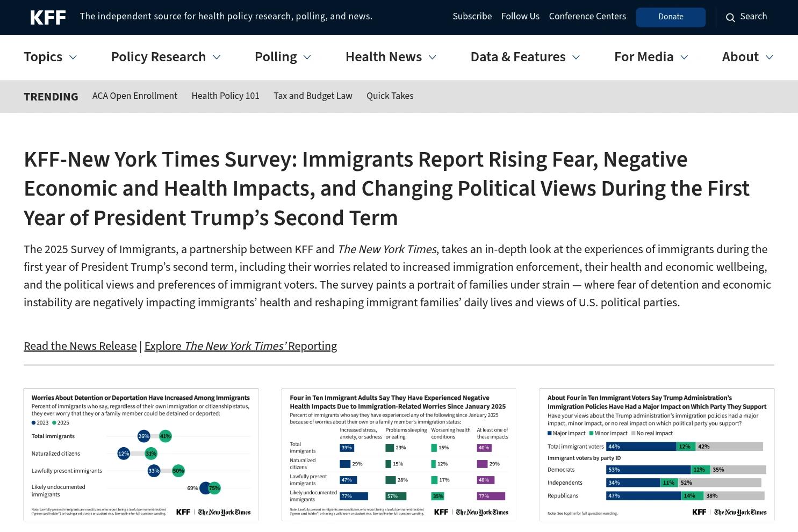
Task: Open the Policy Research menu
Action: pyautogui.click(x=159, y=57)
